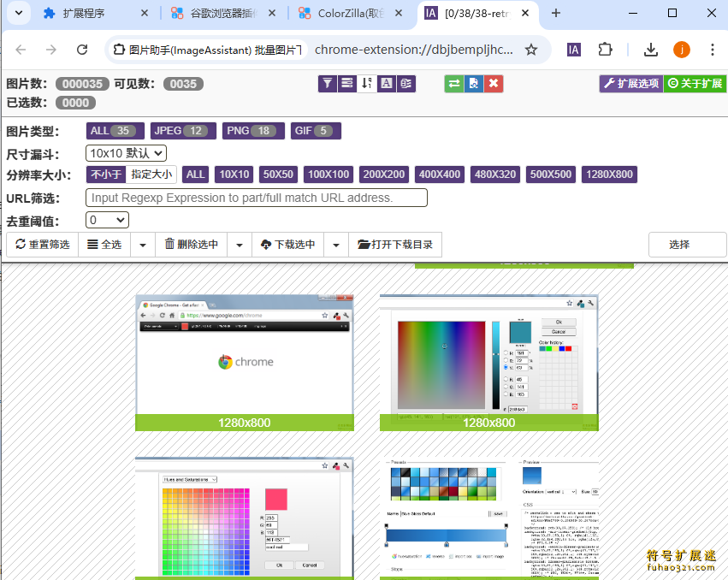The height and width of the screenshot is (580, 728).
Task: Choose resolution 480X320
Action: 495,175
